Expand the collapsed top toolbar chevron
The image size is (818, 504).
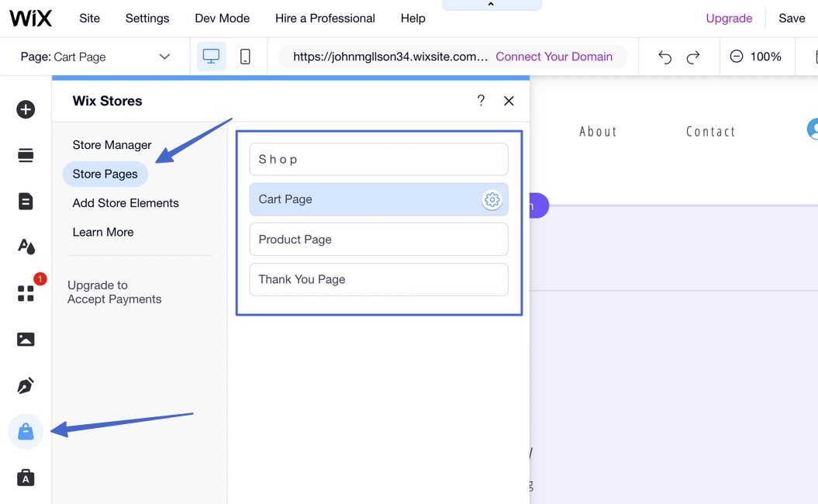pyautogui.click(x=492, y=4)
